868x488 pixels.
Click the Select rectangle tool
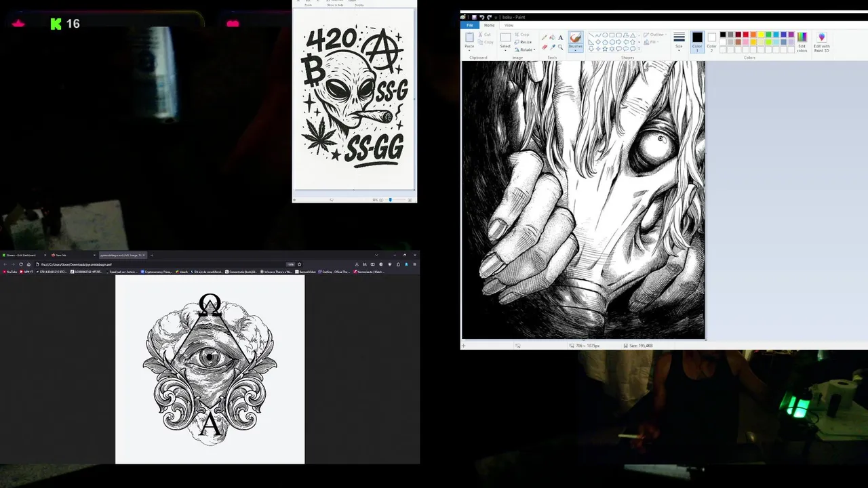click(x=505, y=37)
